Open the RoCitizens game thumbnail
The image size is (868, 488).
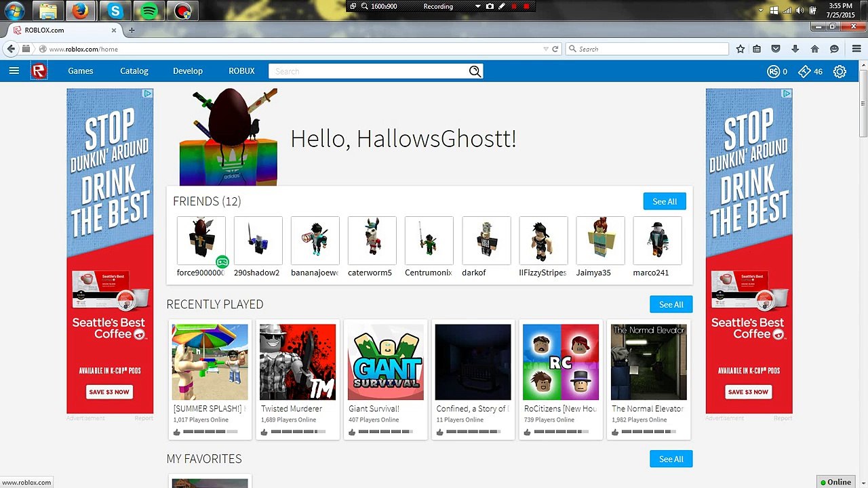(561, 362)
